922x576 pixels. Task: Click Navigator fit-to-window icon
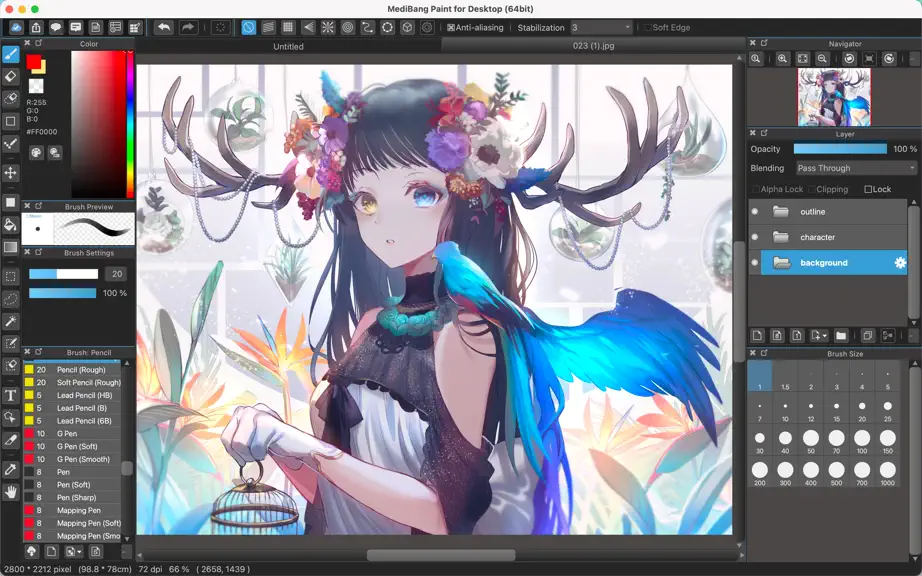(x=802, y=59)
